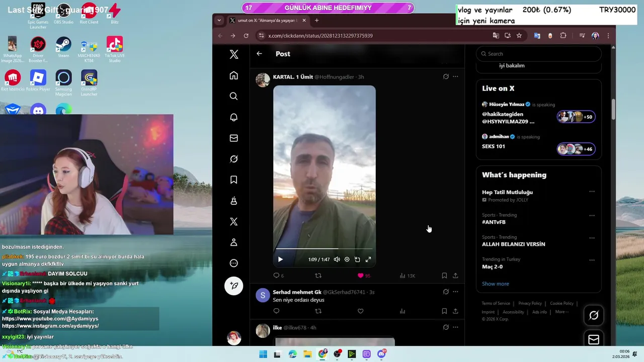Viewport: 644px width, 362px height.
Task: Open Explore search icon in X sidebar
Action: pos(233,96)
